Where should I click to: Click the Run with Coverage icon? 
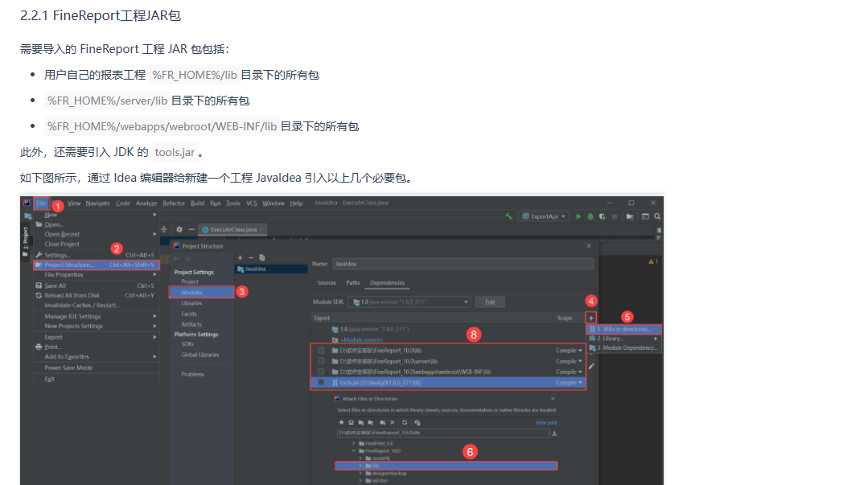click(x=603, y=216)
